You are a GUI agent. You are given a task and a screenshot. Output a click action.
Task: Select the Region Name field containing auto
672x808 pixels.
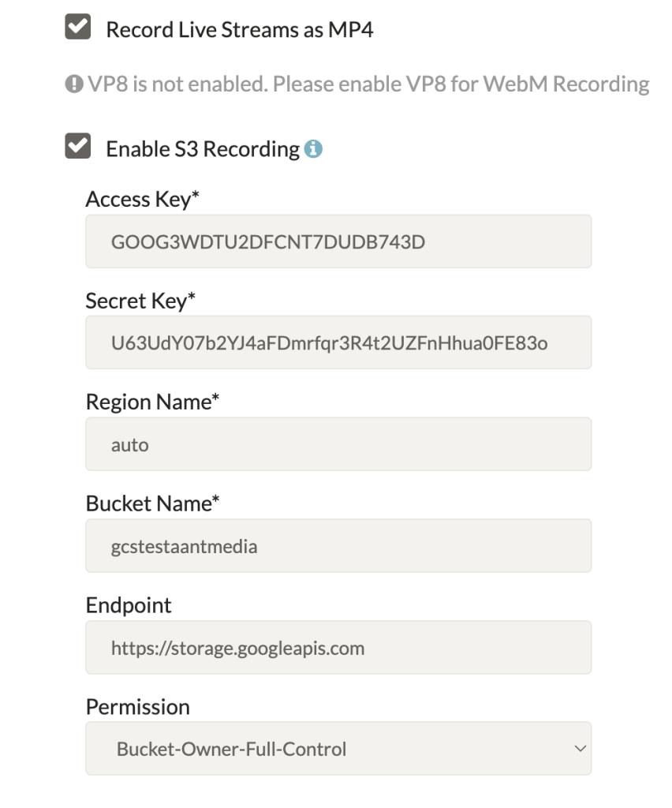[338, 444]
